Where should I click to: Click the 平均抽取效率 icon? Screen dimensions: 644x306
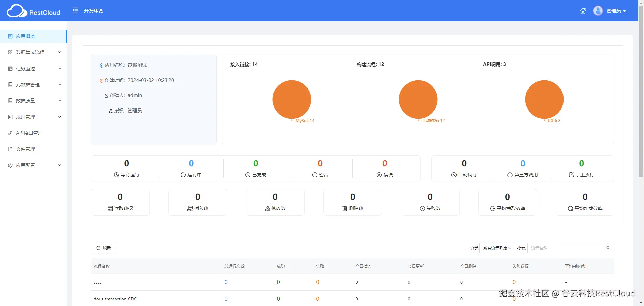(x=493, y=208)
